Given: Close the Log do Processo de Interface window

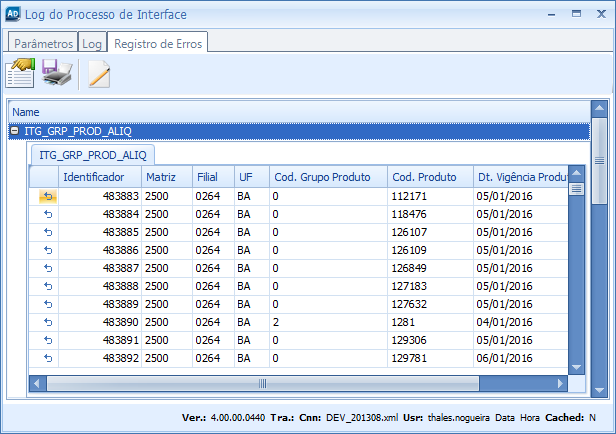Looking at the screenshot, I should tap(597, 14).
